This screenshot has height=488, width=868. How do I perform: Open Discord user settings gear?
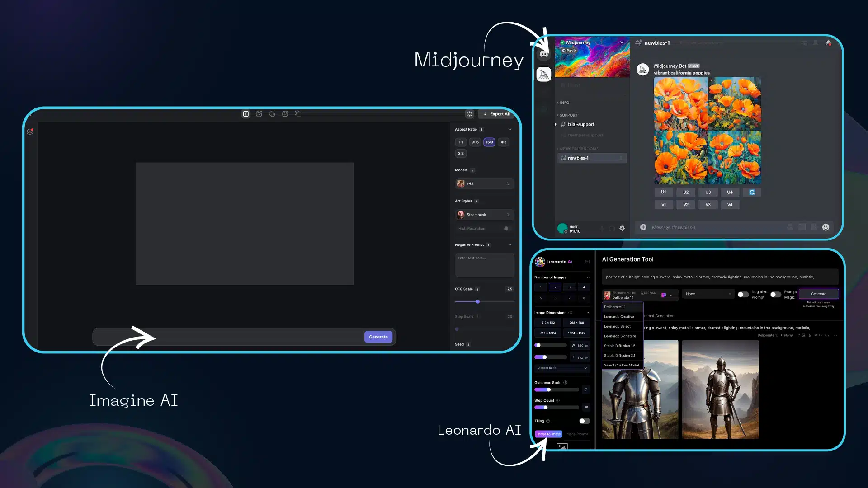coord(622,229)
